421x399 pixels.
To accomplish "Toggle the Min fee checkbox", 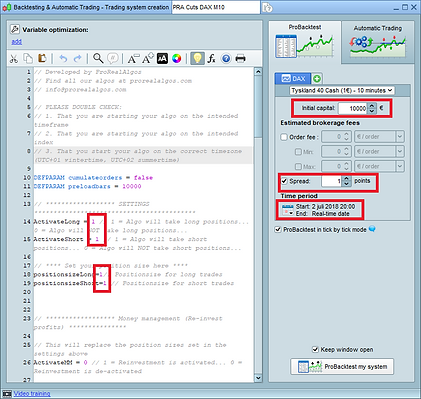I will coord(298,152).
